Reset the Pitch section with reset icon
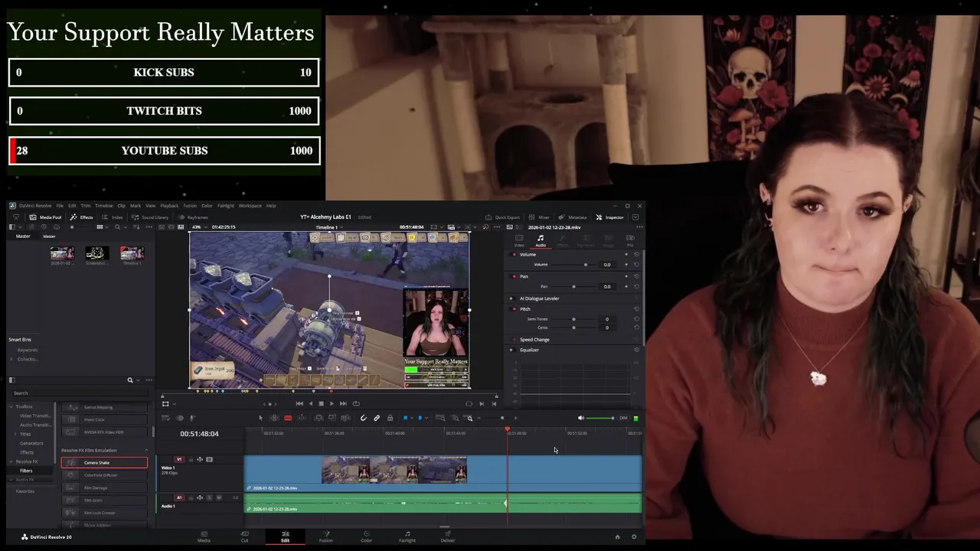This screenshot has width=980, height=551. point(636,309)
